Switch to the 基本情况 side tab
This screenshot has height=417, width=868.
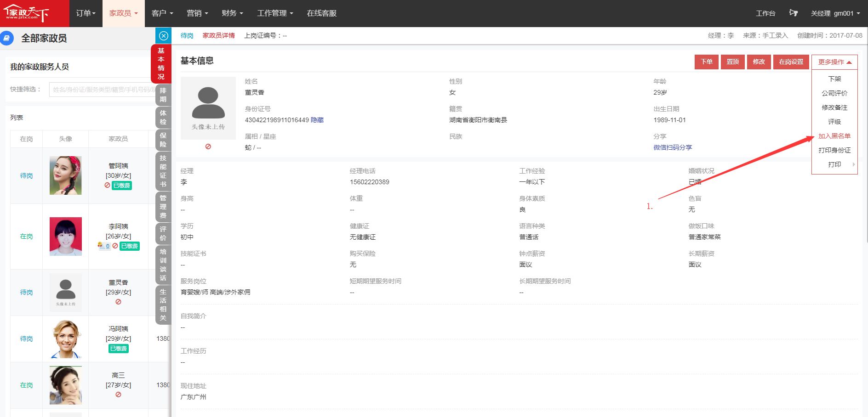pos(161,64)
